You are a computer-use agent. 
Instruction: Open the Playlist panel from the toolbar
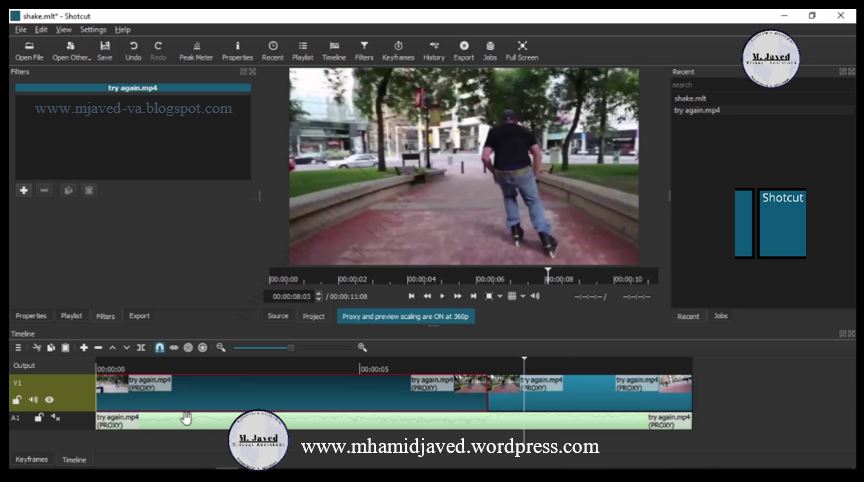[303, 51]
